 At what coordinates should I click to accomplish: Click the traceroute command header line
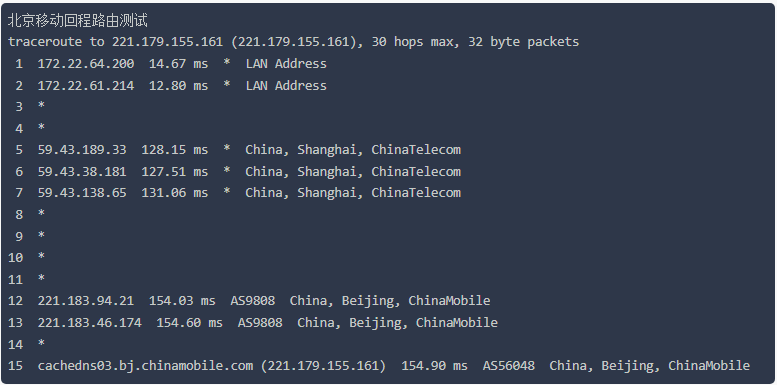(x=293, y=42)
